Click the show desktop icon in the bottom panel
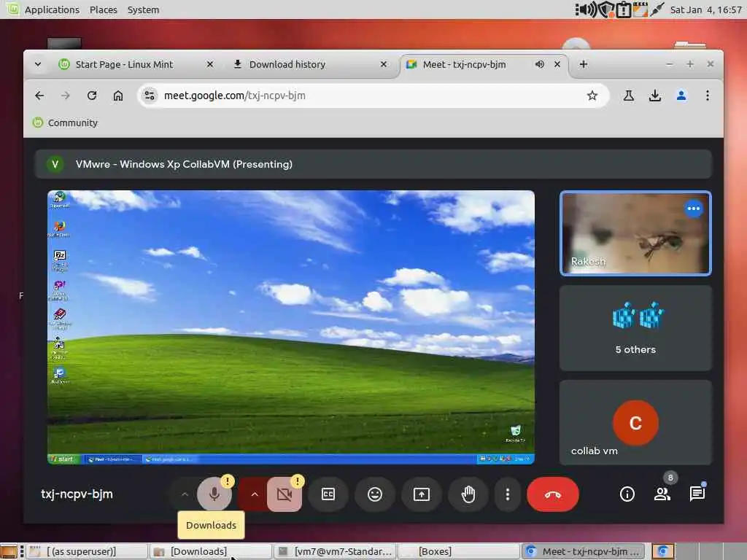Image resolution: width=747 pixels, height=560 pixels. tap(9, 552)
